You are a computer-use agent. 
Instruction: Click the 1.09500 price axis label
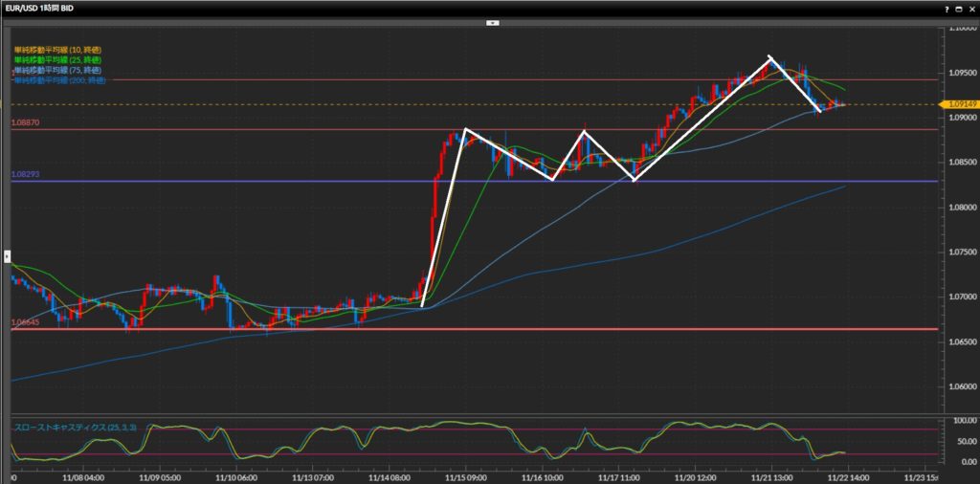[x=961, y=73]
